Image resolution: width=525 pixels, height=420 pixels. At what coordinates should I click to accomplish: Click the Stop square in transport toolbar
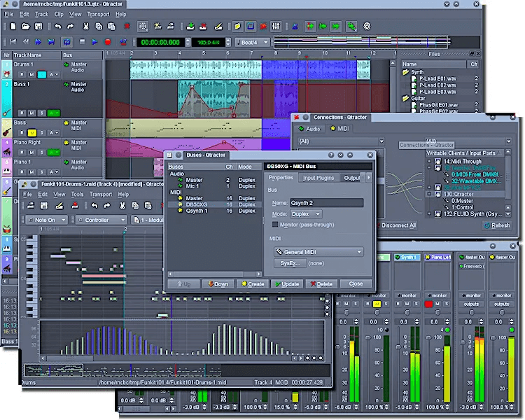tap(82, 42)
